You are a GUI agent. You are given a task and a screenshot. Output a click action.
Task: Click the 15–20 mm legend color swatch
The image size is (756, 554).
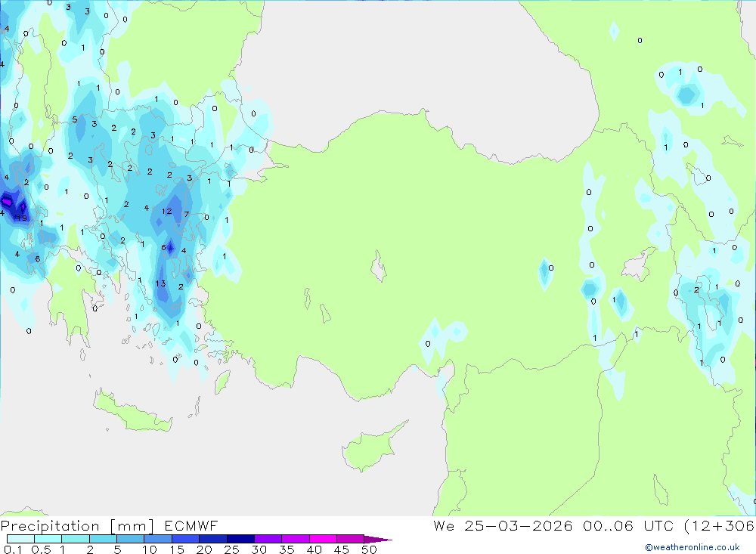point(186,539)
